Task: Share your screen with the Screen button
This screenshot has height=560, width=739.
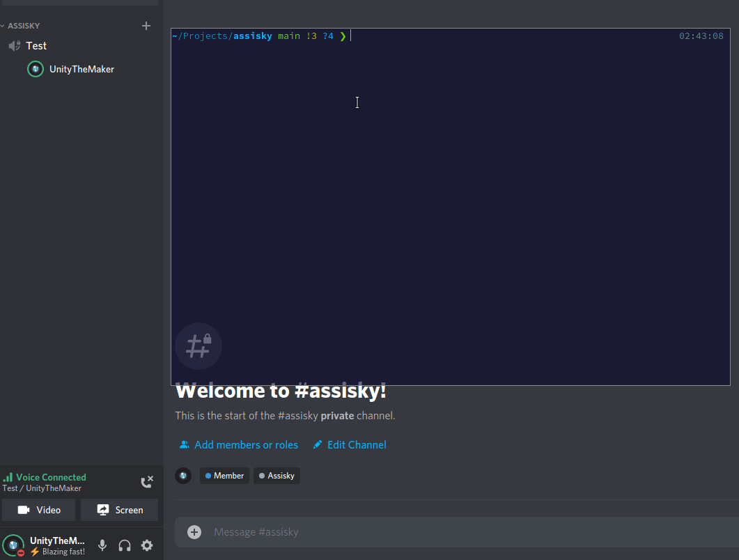Action: click(x=120, y=510)
